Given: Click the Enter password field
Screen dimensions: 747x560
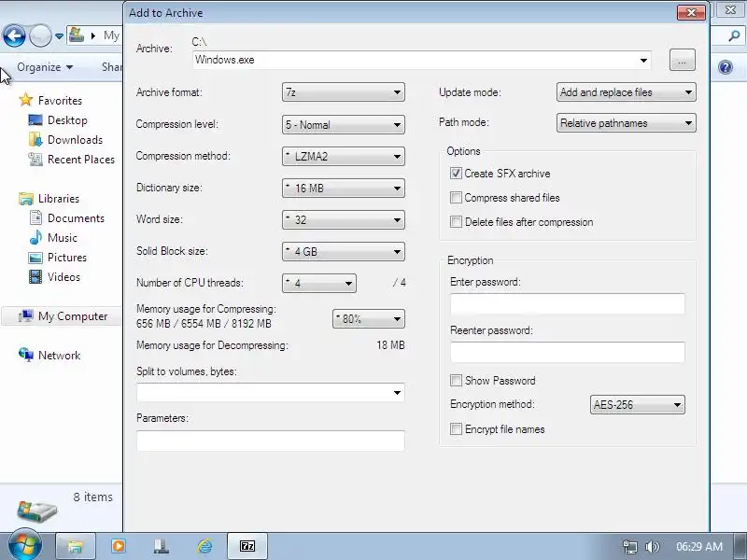Looking at the screenshot, I should click(x=568, y=304).
